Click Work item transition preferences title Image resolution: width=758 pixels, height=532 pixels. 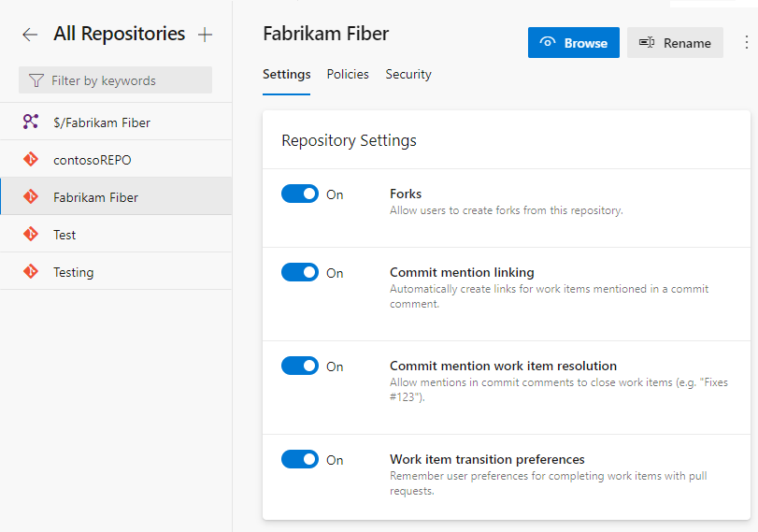pyautogui.click(x=487, y=459)
